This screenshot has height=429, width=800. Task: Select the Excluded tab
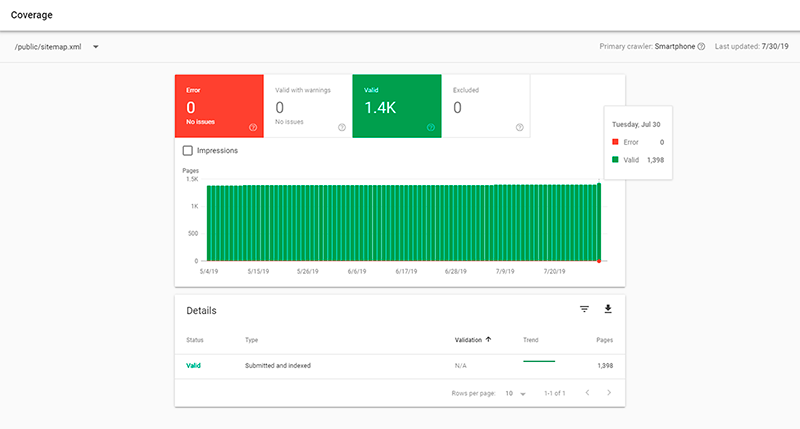tap(485, 105)
